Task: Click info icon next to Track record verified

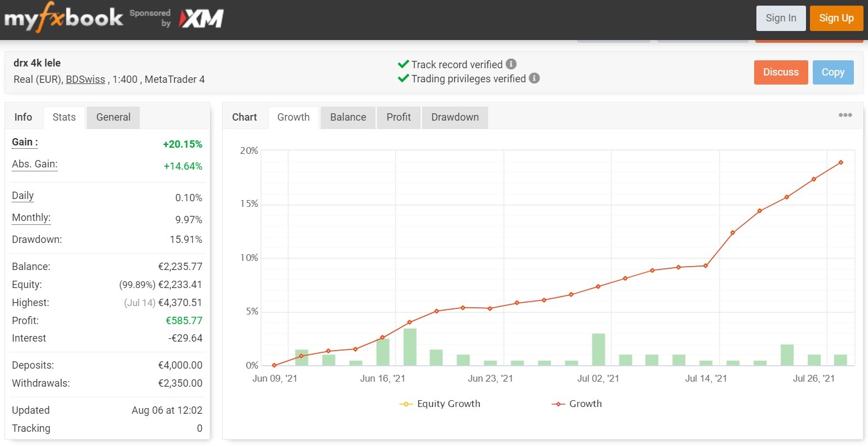Action: 511,64
